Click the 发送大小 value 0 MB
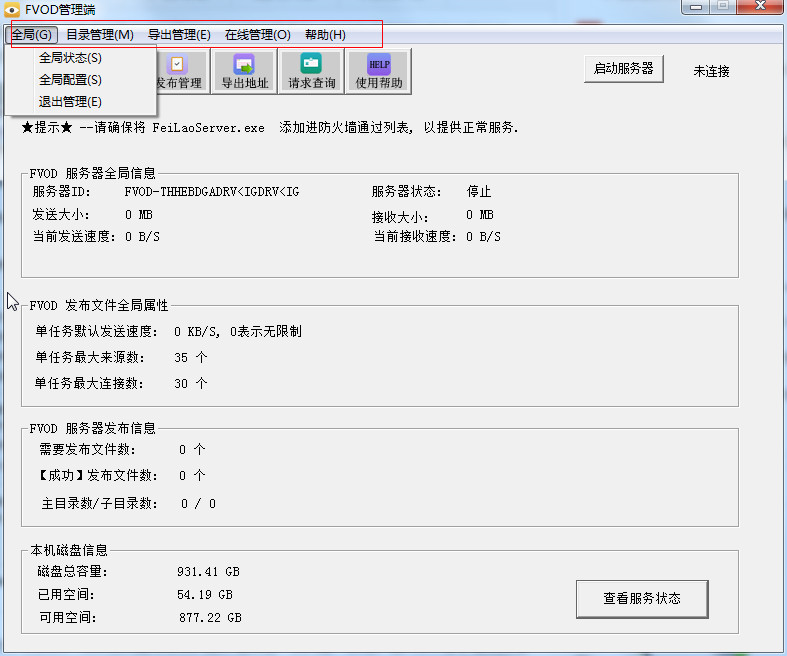 point(139,215)
